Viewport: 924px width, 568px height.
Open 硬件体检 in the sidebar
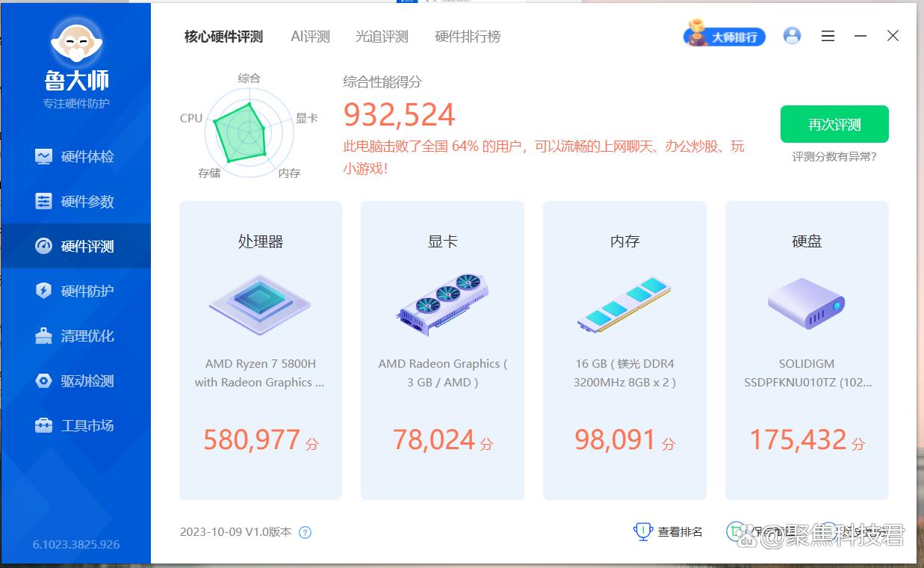click(75, 157)
